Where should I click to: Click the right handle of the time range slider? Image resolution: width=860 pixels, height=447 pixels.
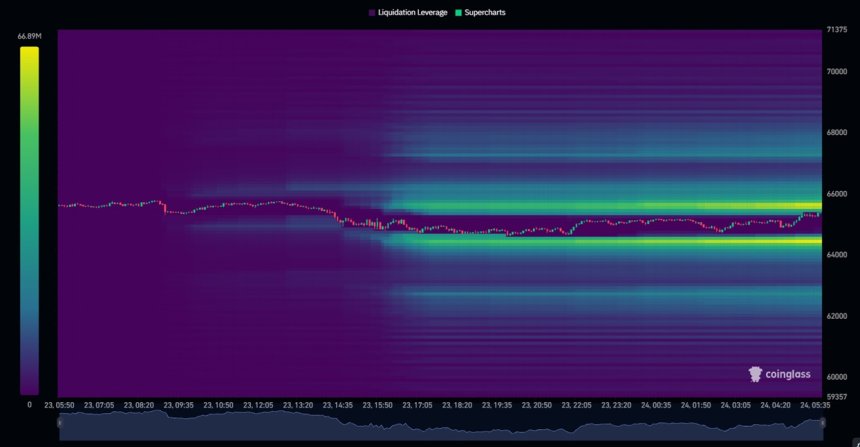[823, 422]
